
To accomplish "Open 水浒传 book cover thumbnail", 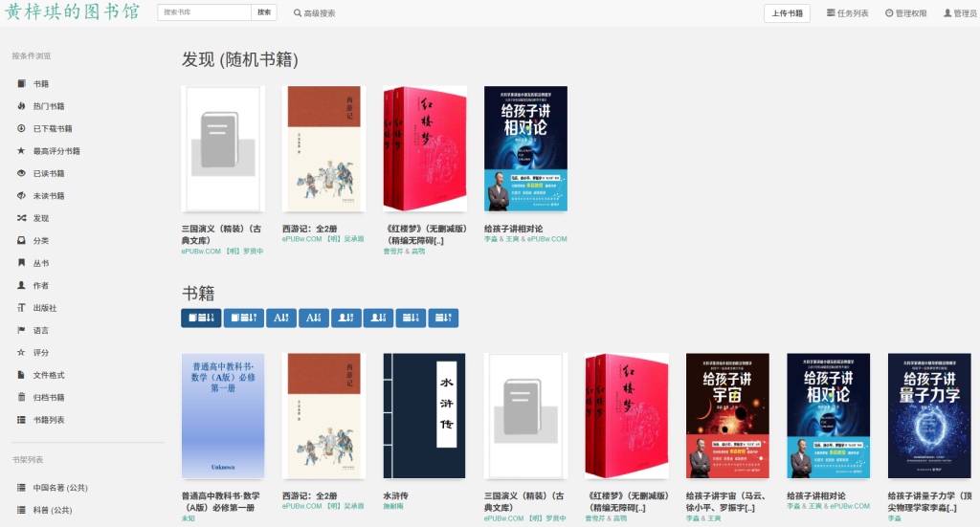I will click(x=424, y=416).
